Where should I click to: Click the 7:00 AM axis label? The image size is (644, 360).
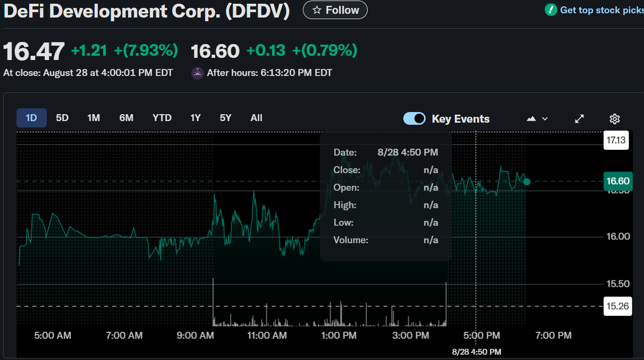click(124, 336)
